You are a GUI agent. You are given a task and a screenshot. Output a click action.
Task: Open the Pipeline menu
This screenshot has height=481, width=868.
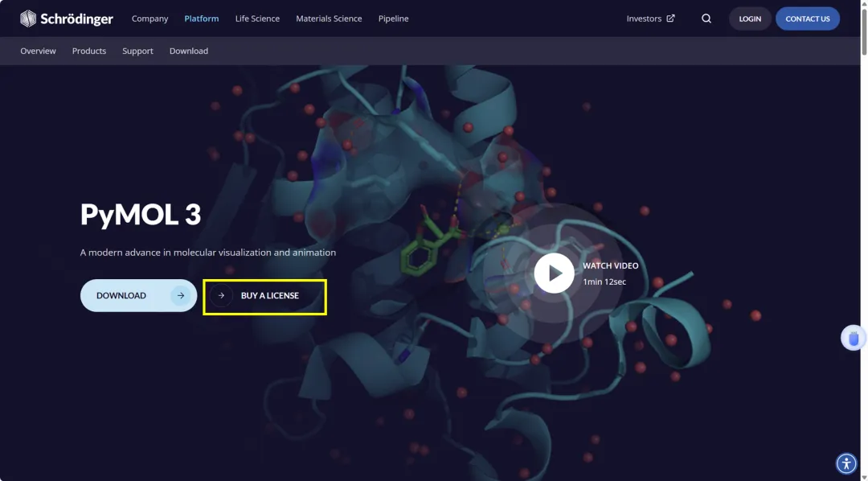coord(394,18)
